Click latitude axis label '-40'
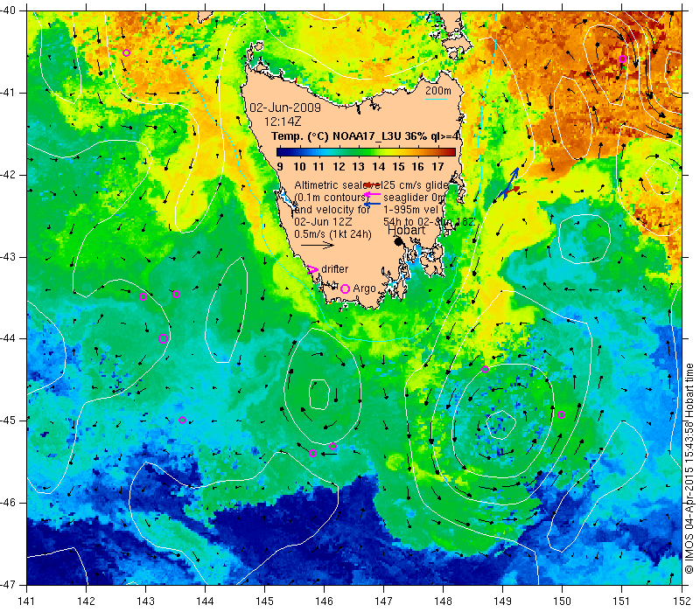Image resolution: width=700 pixels, height=612 pixels. 7,10
